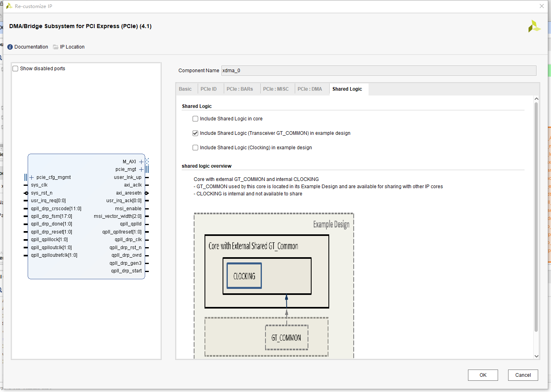
Task: Click the Documentation info icon
Action: coord(10,47)
